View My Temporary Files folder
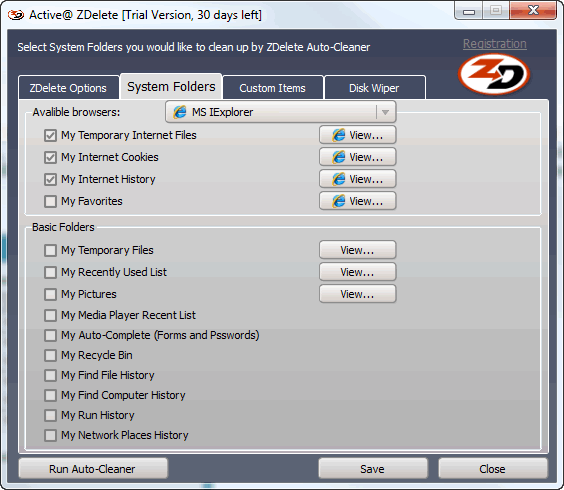 (358, 250)
